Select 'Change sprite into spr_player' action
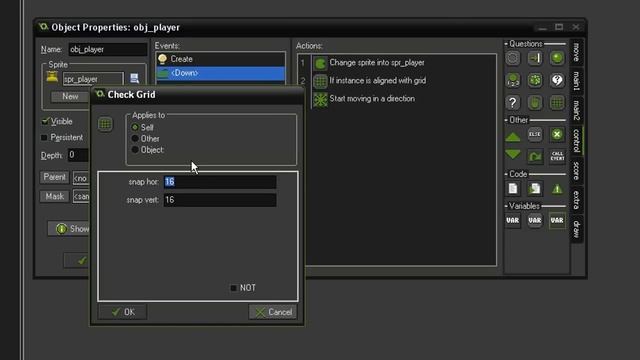Image resolution: width=640 pixels, height=360 pixels. (x=377, y=63)
